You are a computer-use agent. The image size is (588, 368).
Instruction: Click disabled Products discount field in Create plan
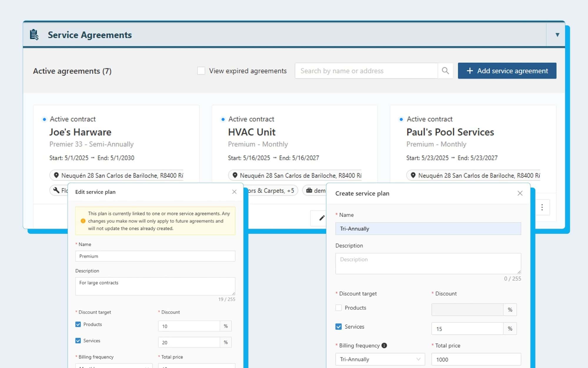tap(467, 310)
